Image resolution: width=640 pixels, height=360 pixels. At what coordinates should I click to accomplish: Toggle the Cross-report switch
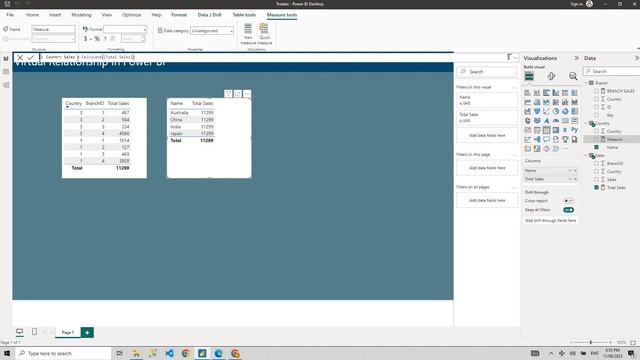568,201
